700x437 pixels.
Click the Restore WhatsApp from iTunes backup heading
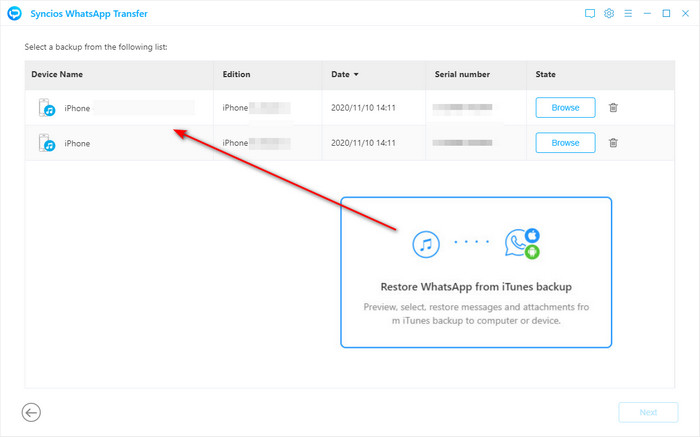pos(476,287)
